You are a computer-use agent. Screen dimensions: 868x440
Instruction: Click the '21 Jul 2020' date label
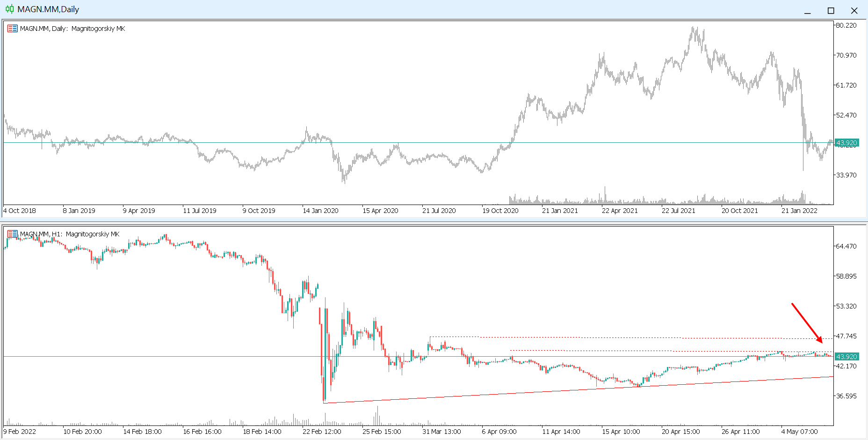[439, 211]
